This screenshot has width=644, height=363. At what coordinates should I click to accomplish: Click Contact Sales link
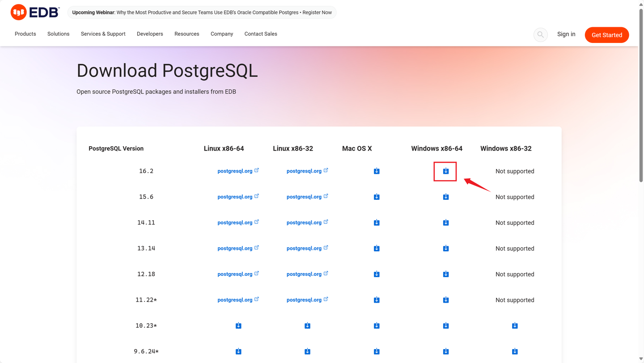click(x=261, y=34)
